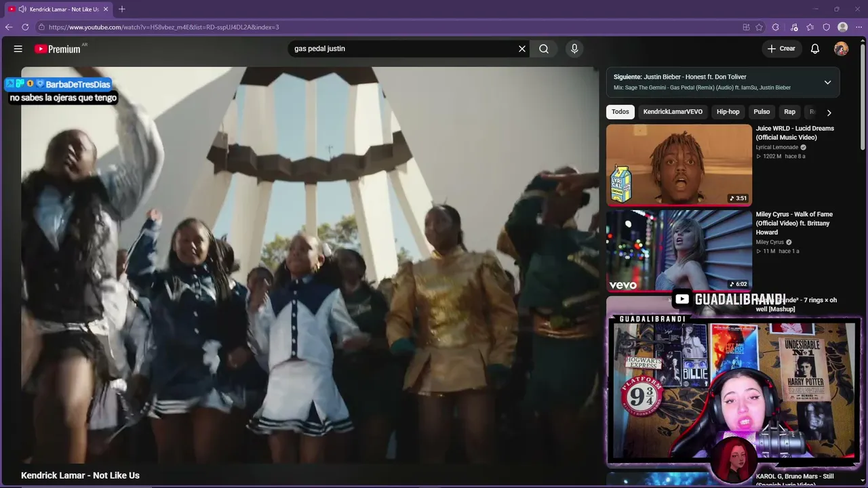Select the Todos filter chip
The width and height of the screenshot is (868, 488).
(620, 112)
